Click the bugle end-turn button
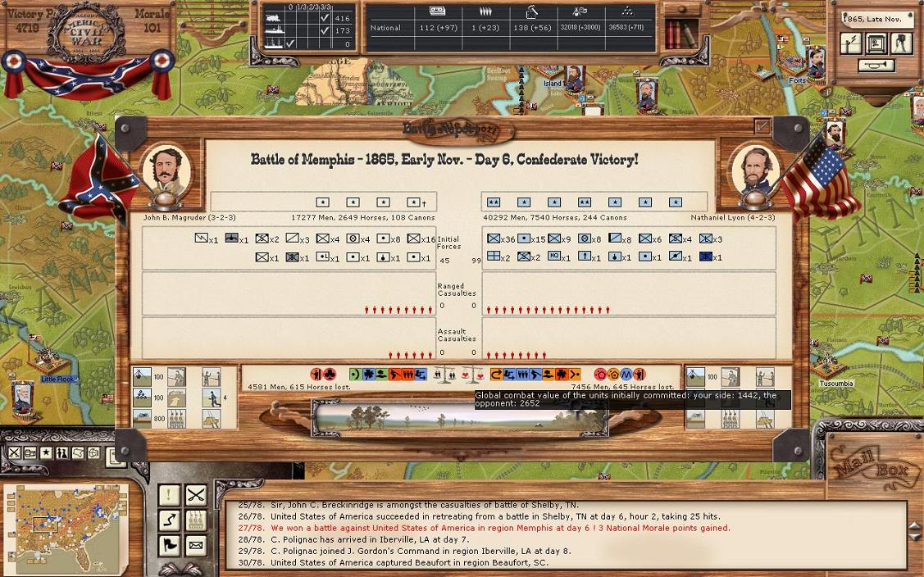Screen dimensions: 924x577 click(x=876, y=66)
